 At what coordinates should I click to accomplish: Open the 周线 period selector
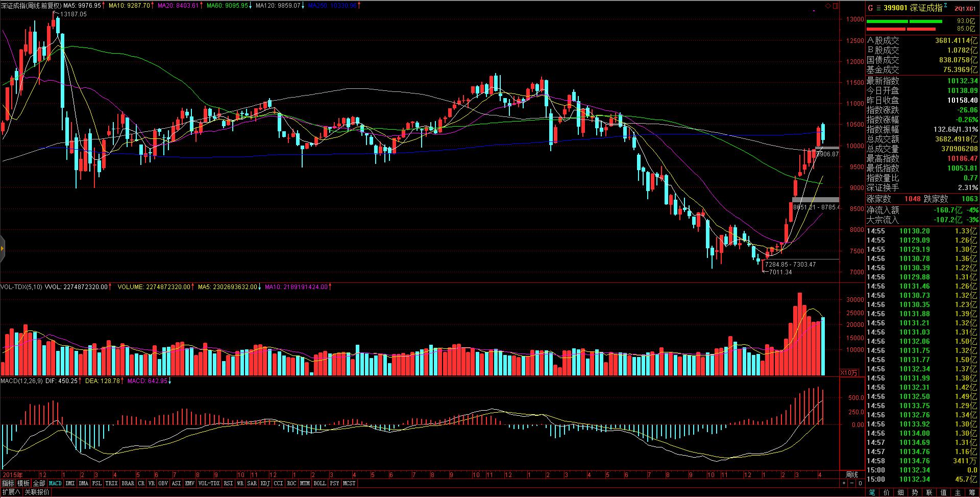pyautogui.click(x=852, y=475)
